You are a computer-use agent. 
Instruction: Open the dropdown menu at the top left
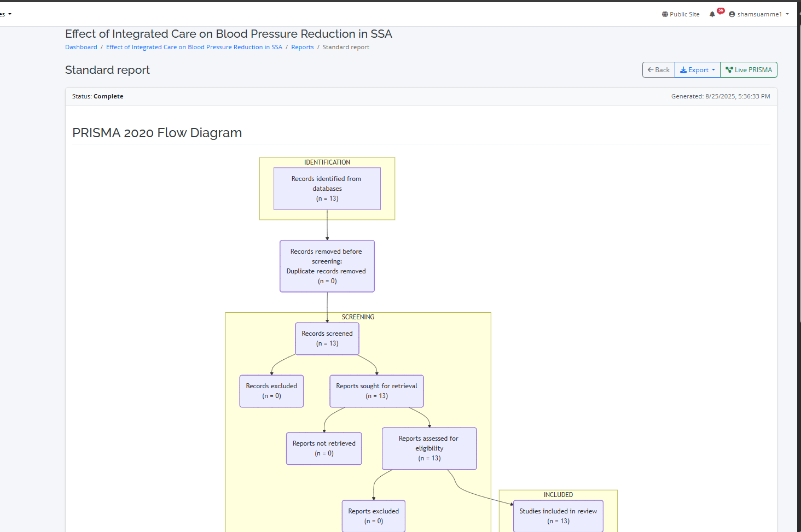pos(7,14)
